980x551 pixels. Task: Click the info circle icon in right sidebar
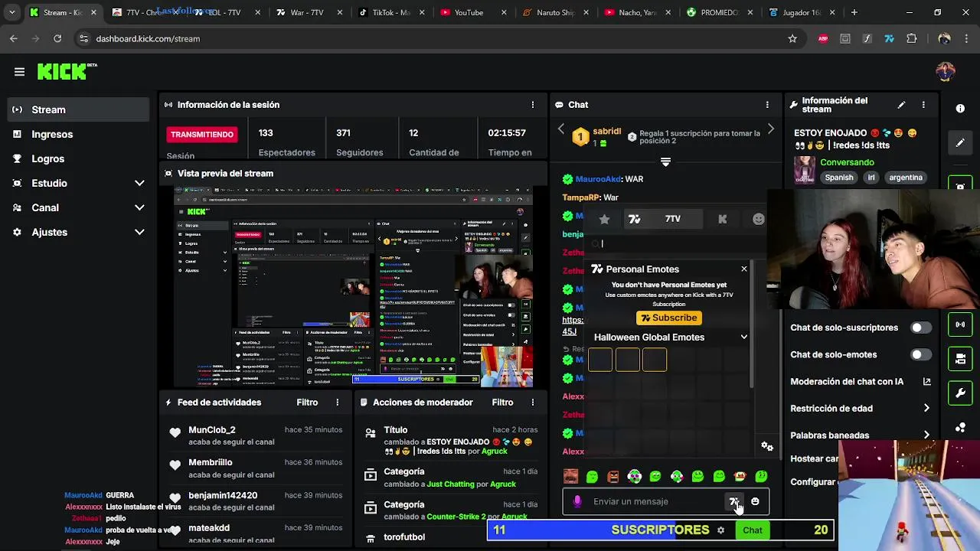pyautogui.click(x=960, y=109)
